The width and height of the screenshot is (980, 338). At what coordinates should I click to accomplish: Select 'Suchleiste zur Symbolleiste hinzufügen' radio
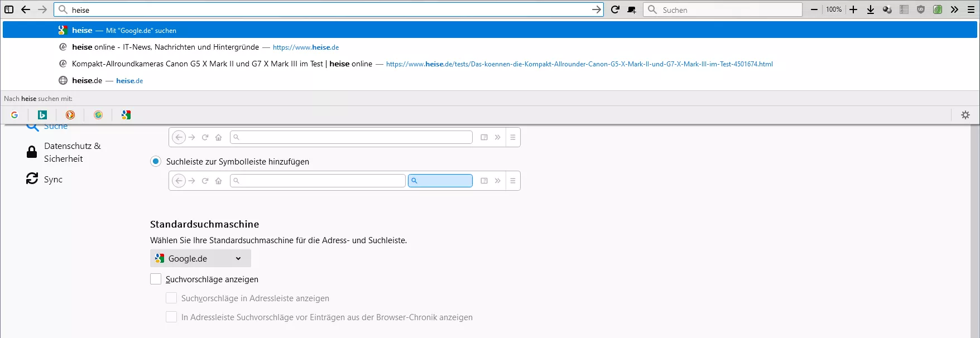tap(156, 161)
